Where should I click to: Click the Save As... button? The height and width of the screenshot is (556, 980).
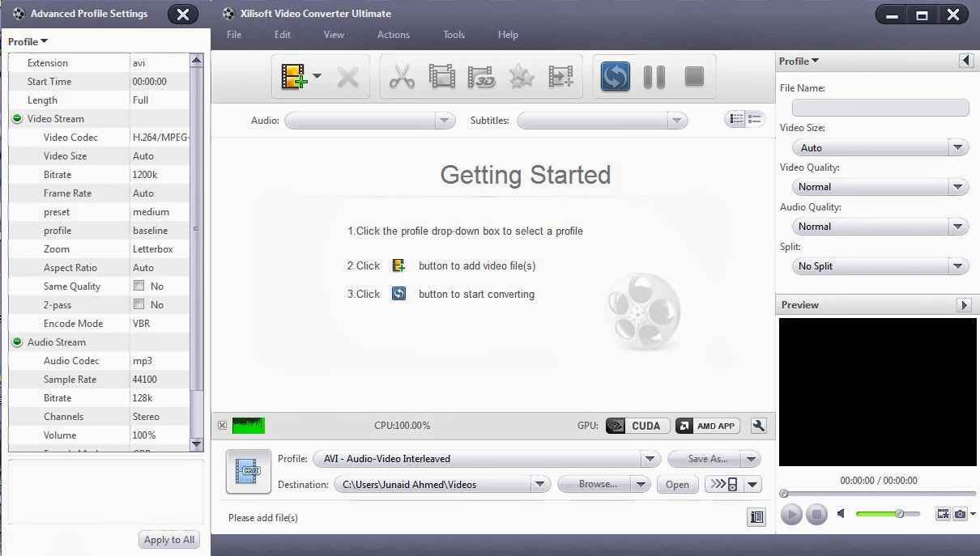(x=705, y=459)
